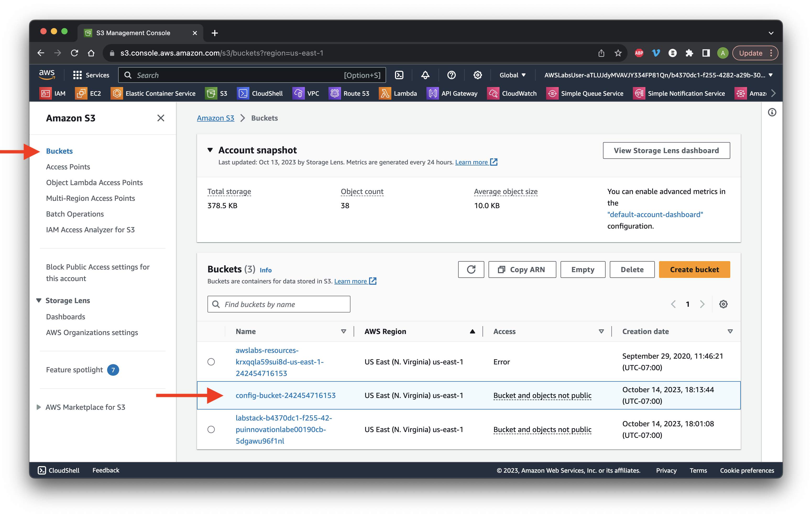
Task: Open the Route 53 shortcut
Action: (x=349, y=94)
